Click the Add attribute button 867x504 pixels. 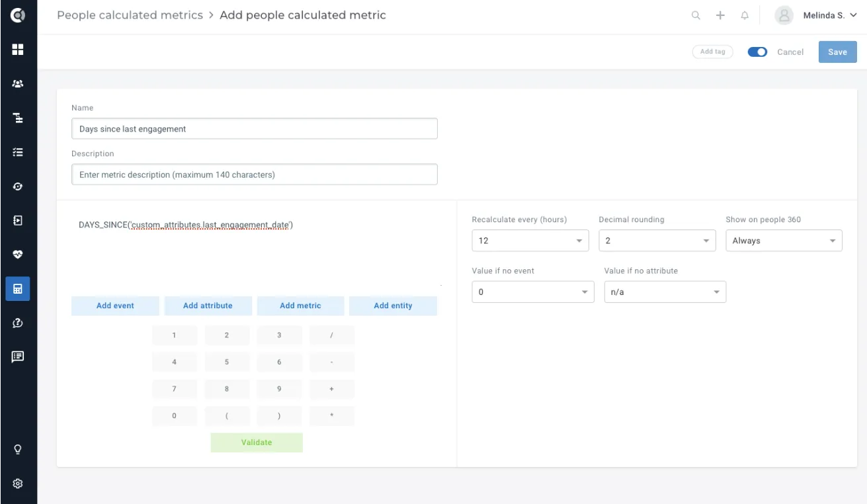point(208,306)
